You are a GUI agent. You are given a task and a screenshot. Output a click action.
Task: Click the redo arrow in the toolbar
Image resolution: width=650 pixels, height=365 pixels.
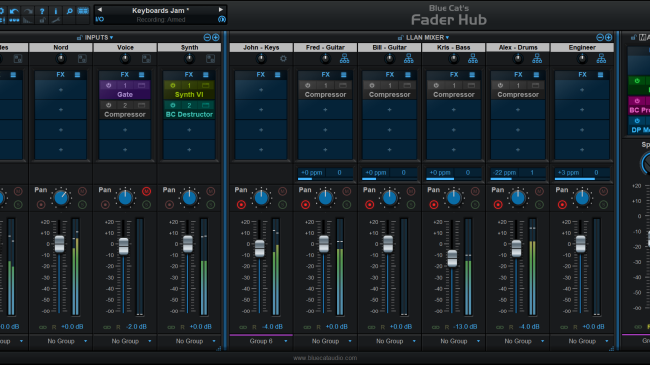28,11
